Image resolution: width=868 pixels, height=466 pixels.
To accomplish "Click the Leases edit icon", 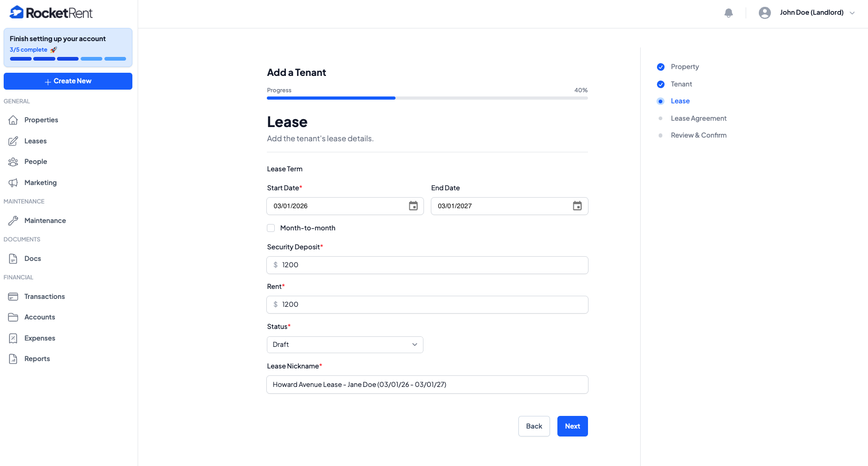I will tap(13, 141).
